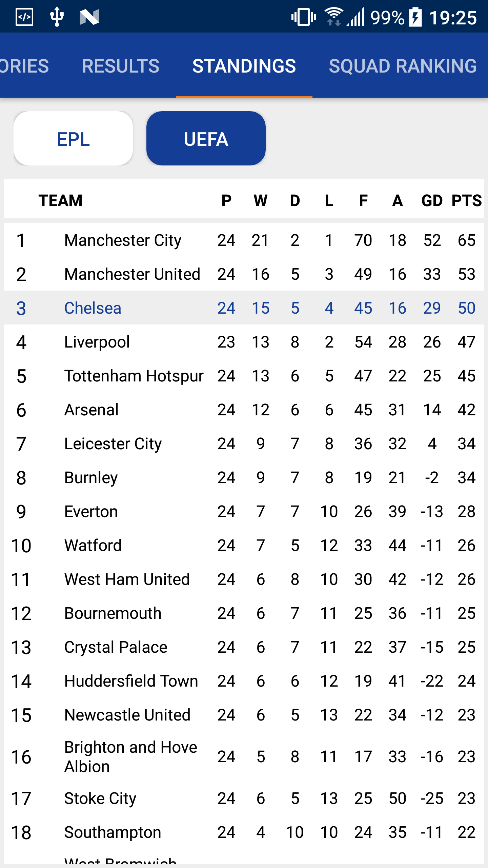The height and width of the screenshot is (868, 488).
Task: Open the highlighted Chelsea row
Action: [x=244, y=308]
